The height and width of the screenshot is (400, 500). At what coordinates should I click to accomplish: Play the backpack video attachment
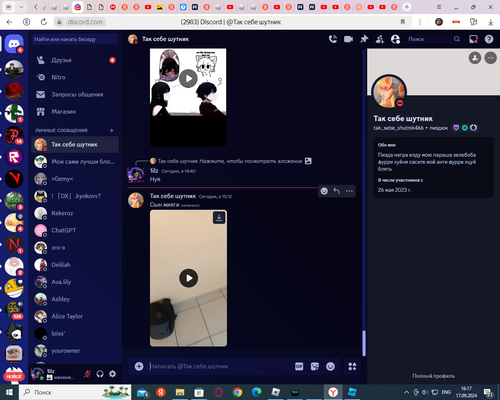[x=189, y=278]
